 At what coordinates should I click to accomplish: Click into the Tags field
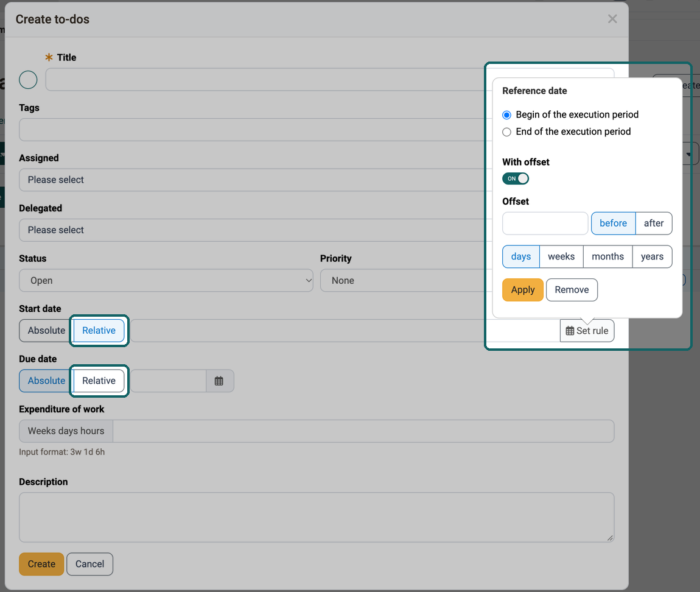pos(316,130)
